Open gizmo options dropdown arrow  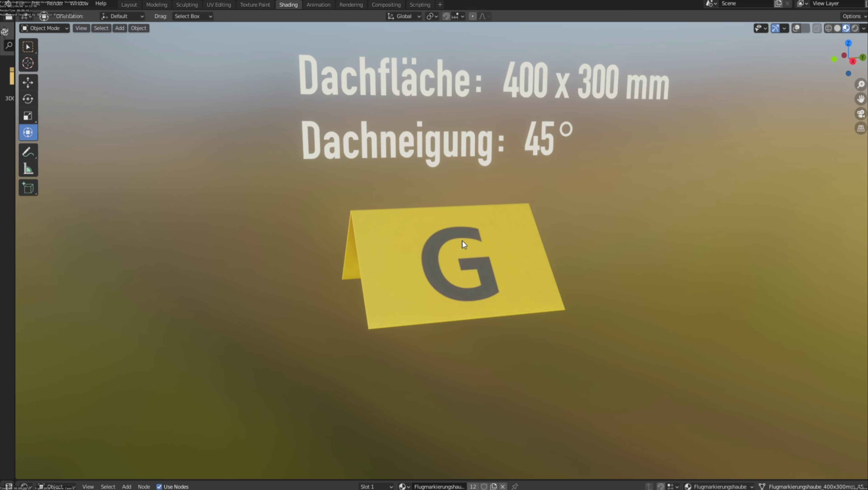[784, 28]
